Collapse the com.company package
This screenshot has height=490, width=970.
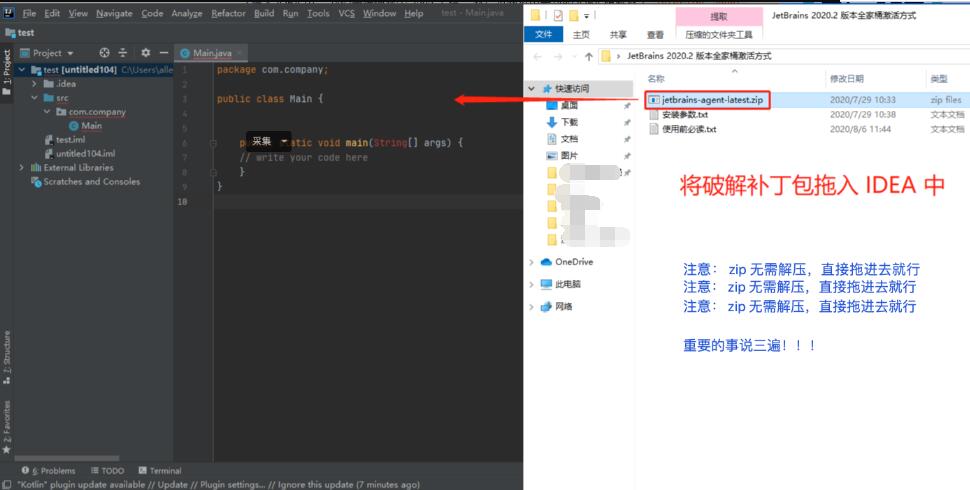46,112
